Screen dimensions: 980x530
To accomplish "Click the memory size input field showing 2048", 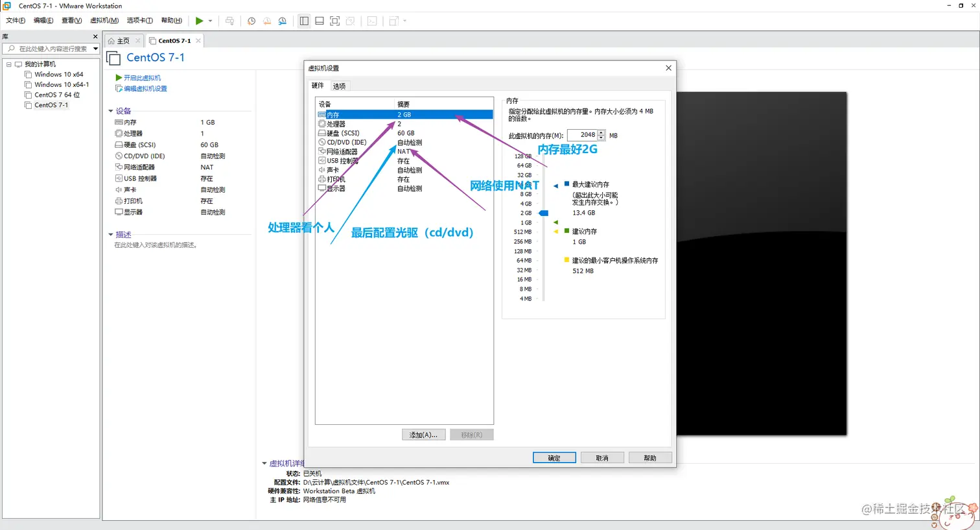I will pos(582,135).
